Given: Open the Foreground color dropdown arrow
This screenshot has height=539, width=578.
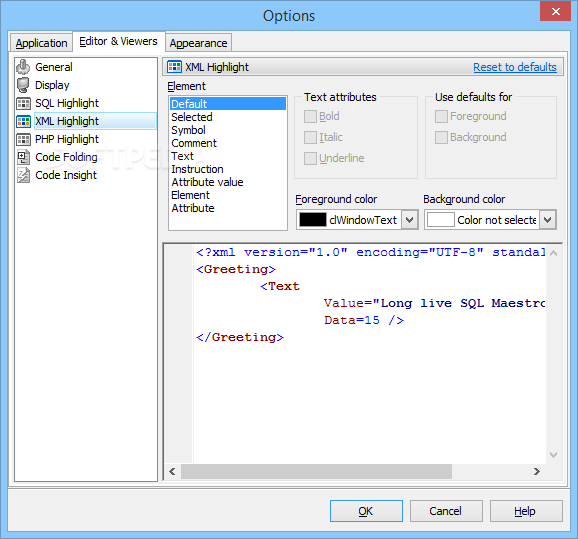Looking at the screenshot, I should [409, 220].
